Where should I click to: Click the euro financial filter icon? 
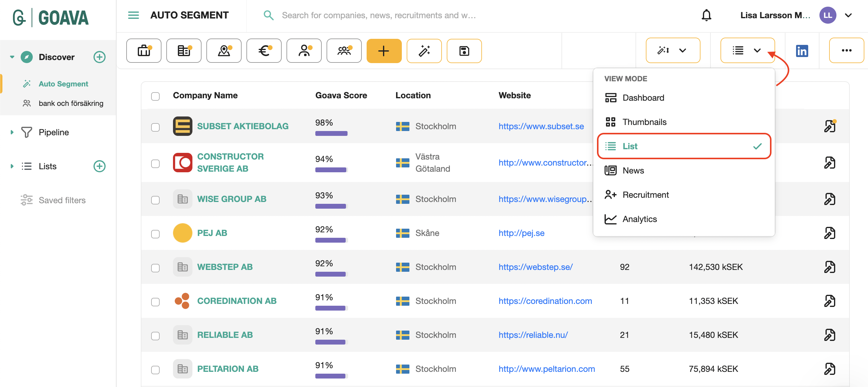264,51
